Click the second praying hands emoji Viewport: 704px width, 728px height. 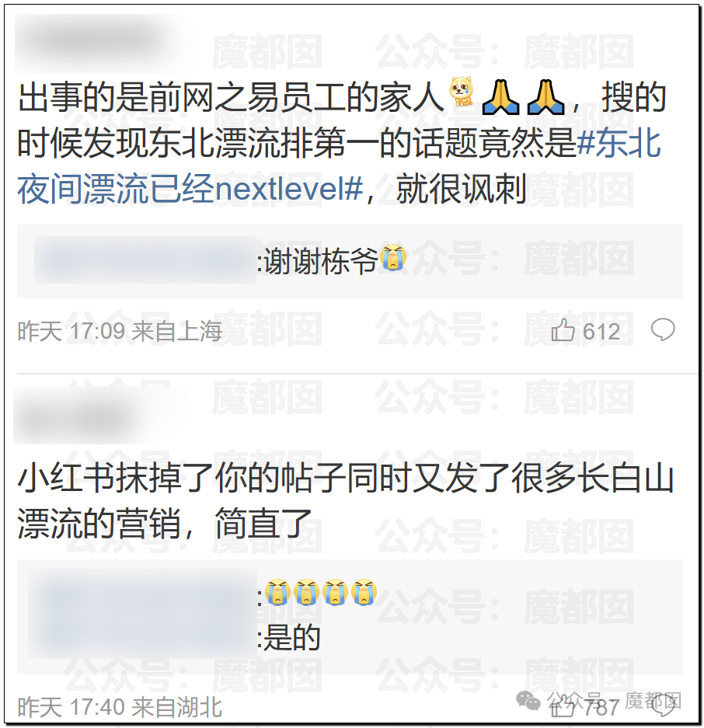coord(545,97)
